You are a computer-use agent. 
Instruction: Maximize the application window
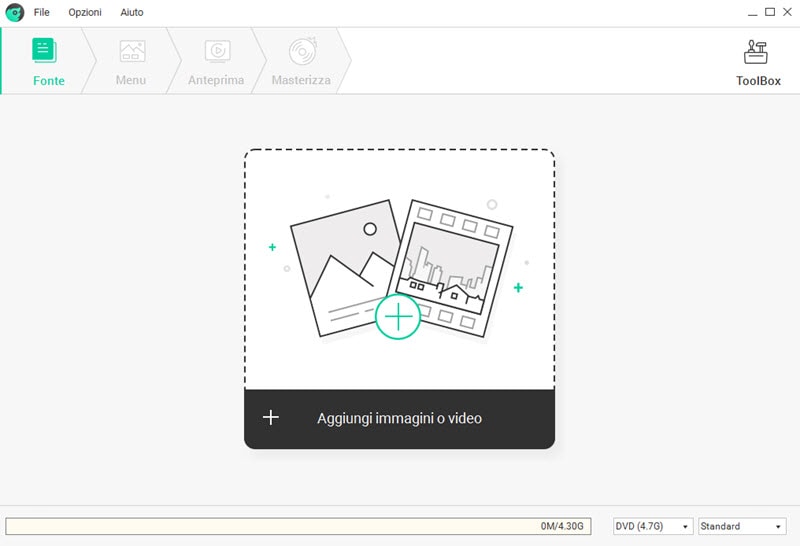[770, 12]
